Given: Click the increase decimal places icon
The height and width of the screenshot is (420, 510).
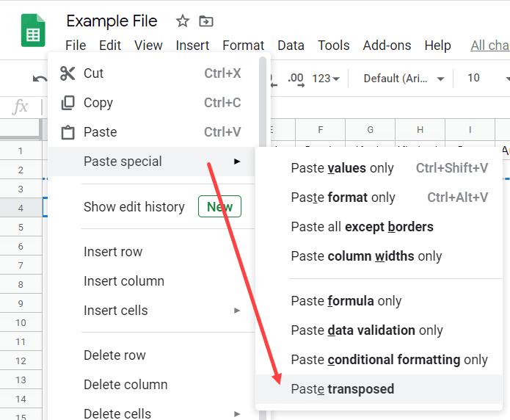Looking at the screenshot, I should pos(296,79).
